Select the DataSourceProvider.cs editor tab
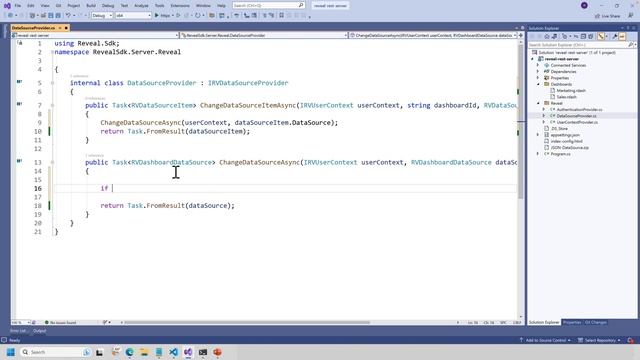The height and width of the screenshot is (360, 640). click(x=33, y=28)
